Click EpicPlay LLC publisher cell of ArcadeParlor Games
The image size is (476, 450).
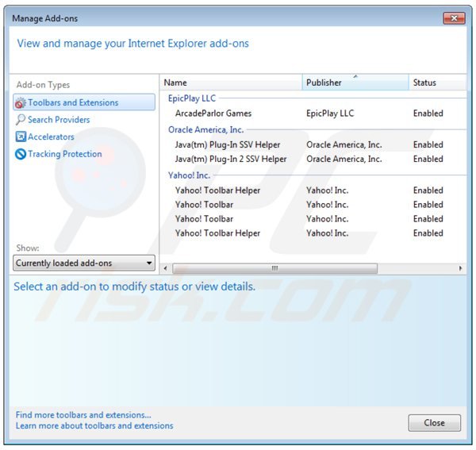click(330, 113)
